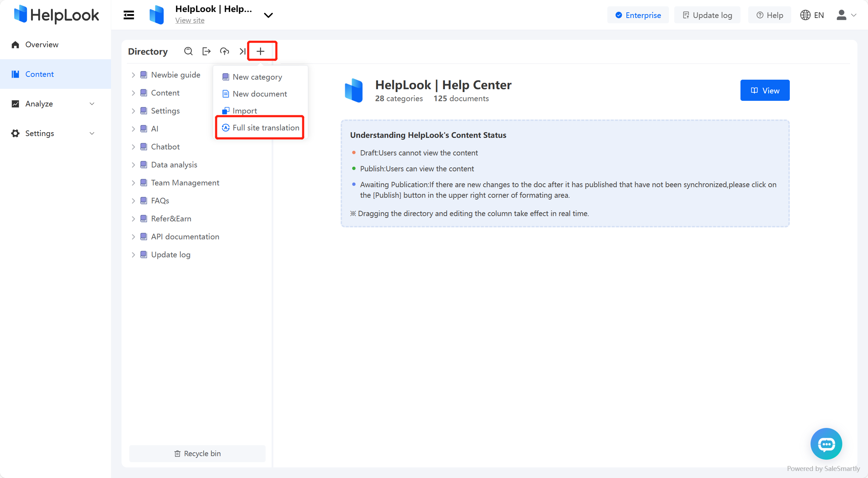Choose New category from the menu
This screenshot has width=868, height=478.
point(258,77)
